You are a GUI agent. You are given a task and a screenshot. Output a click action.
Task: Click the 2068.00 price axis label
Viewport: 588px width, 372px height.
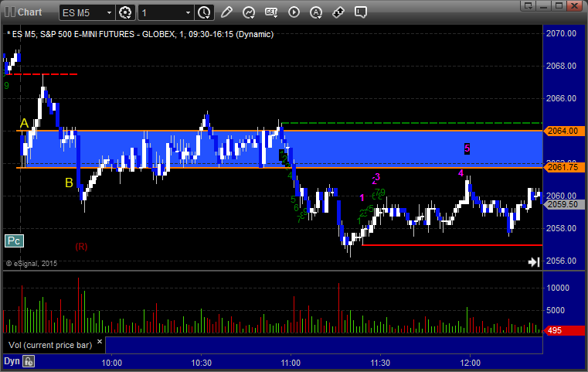click(561, 66)
